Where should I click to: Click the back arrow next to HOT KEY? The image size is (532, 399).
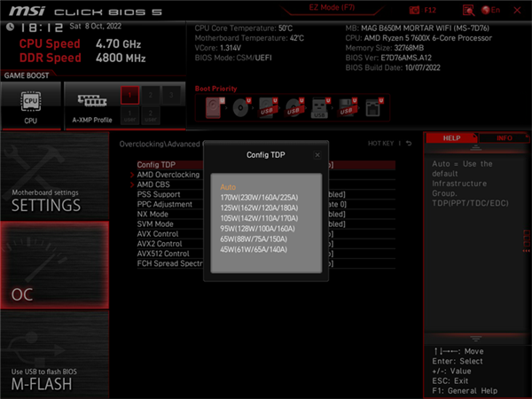[408, 143]
